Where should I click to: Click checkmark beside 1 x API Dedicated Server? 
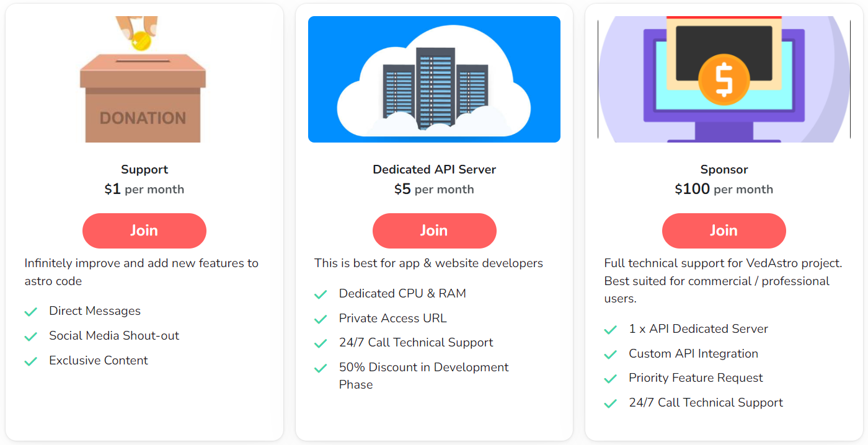611,330
